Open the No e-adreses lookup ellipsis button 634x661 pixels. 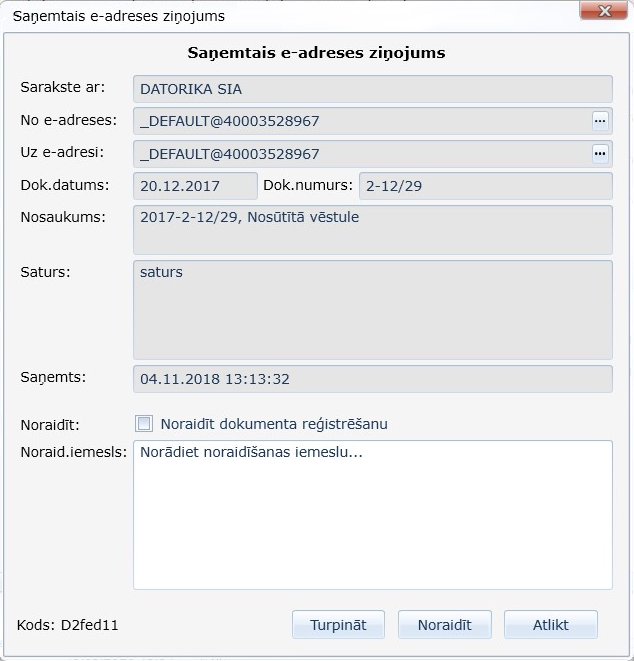point(600,121)
